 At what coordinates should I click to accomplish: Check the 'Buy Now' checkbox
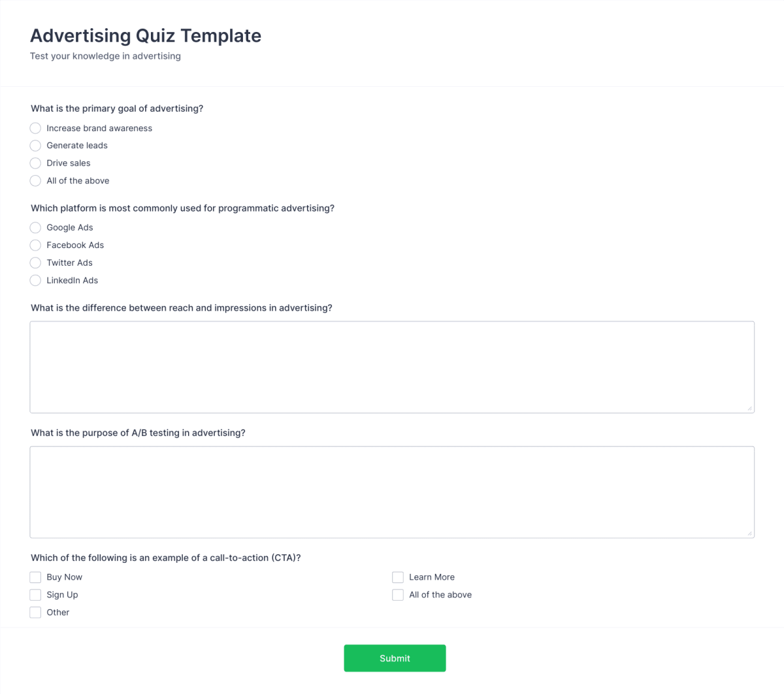click(35, 577)
